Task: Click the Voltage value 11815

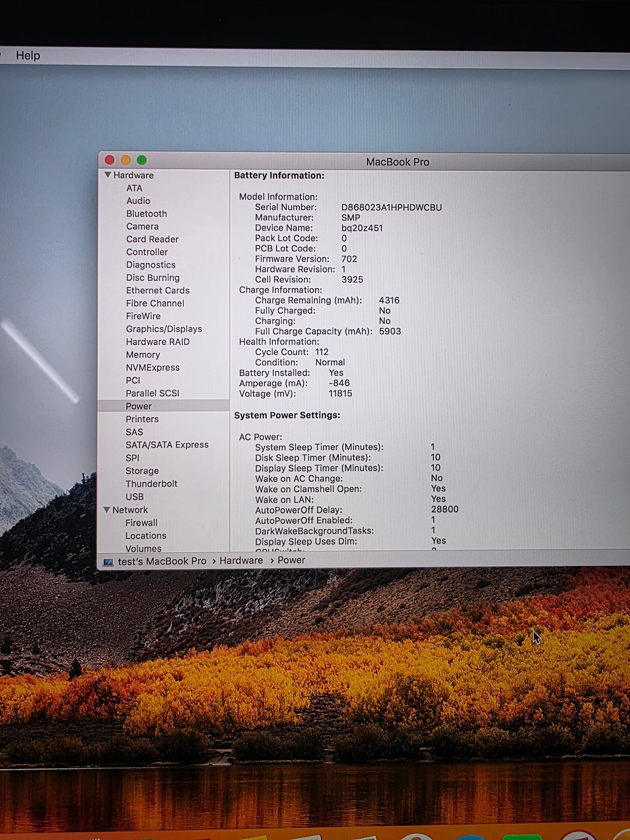Action: point(341,394)
